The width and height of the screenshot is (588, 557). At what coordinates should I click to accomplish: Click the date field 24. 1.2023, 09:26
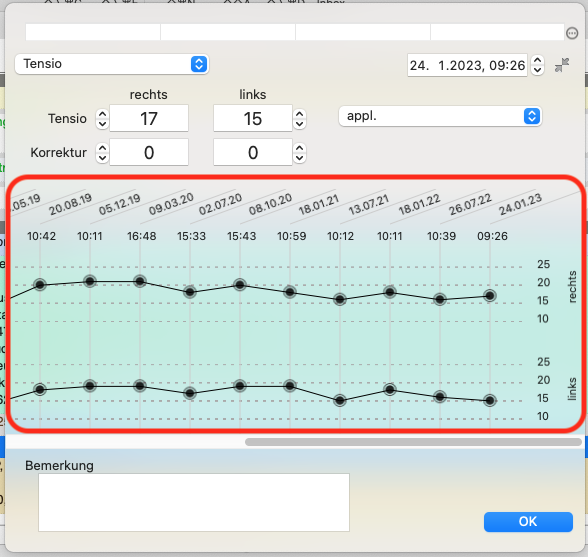(x=467, y=65)
